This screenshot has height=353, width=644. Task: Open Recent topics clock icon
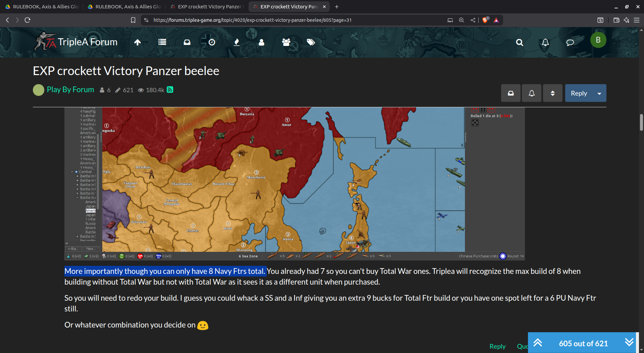212,42
